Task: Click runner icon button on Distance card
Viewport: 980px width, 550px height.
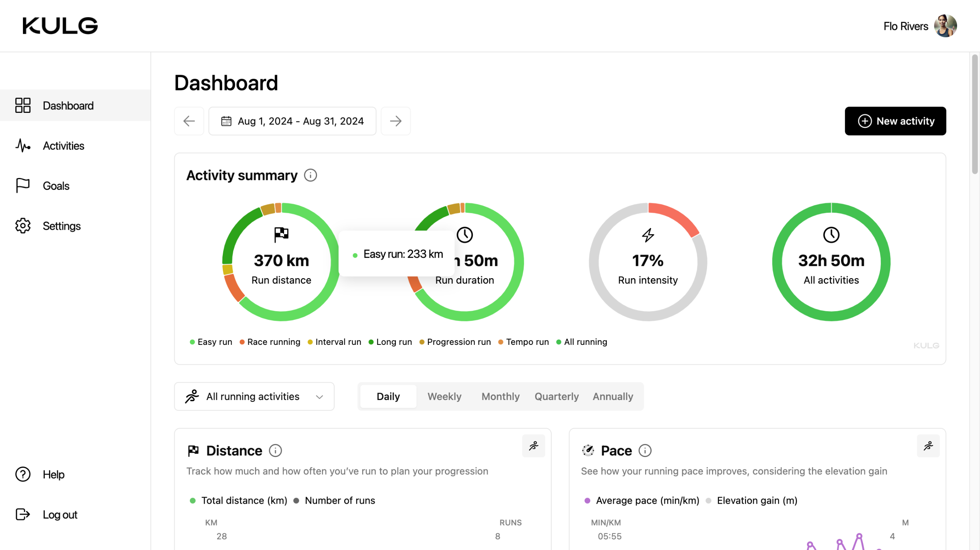Action: (x=533, y=446)
